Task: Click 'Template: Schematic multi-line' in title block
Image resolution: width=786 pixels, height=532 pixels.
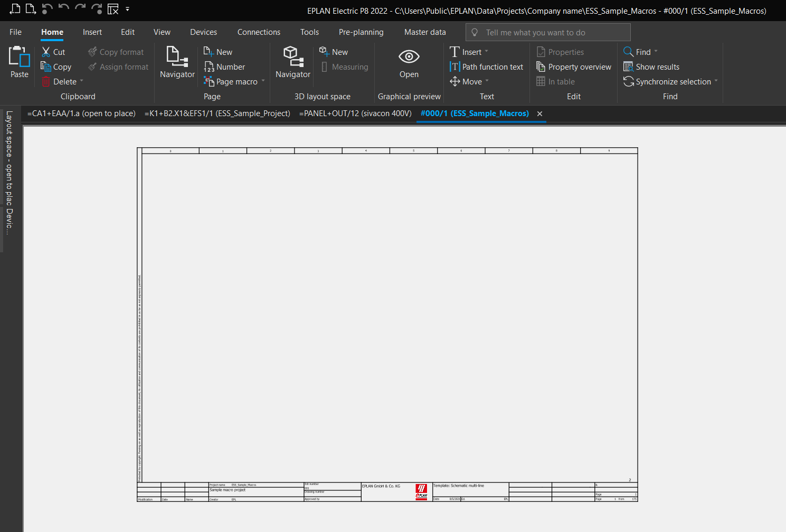Action: [x=458, y=486]
